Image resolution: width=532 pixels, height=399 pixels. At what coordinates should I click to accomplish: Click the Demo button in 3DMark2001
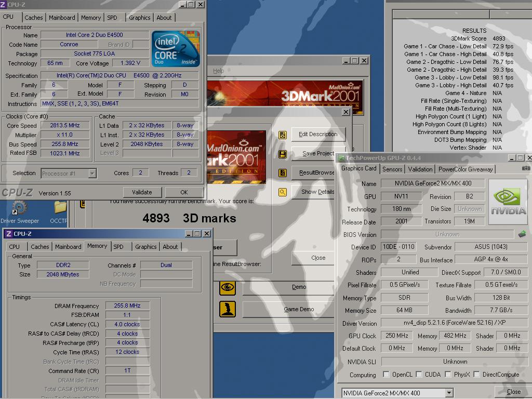point(289,287)
